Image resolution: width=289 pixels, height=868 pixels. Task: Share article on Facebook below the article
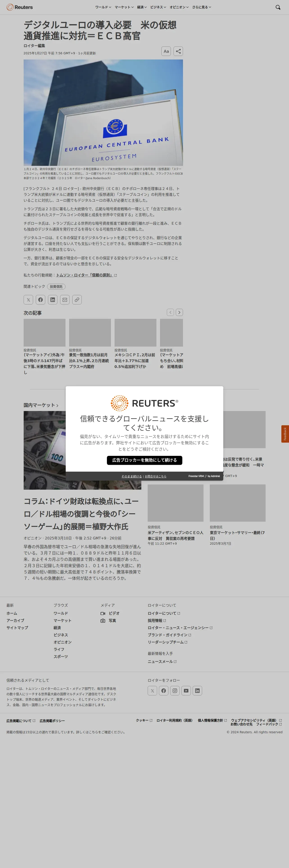click(x=40, y=299)
